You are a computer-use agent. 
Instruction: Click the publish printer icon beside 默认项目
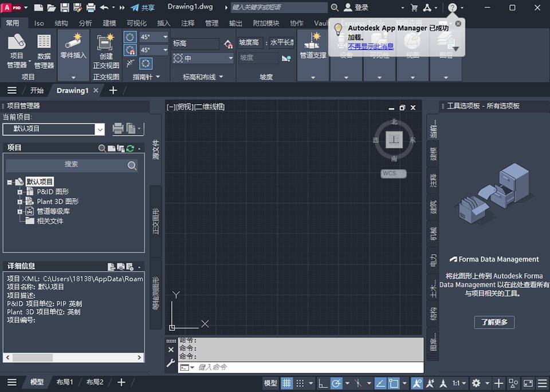click(x=118, y=129)
